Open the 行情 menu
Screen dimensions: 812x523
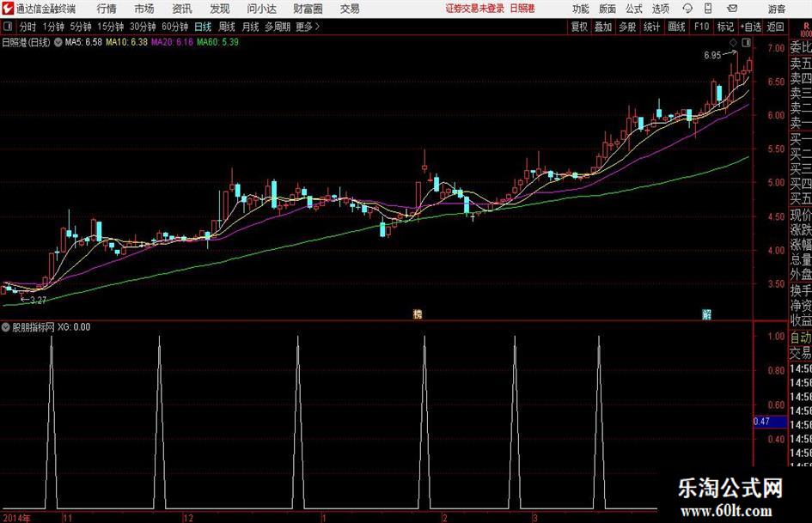coord(107,9)
